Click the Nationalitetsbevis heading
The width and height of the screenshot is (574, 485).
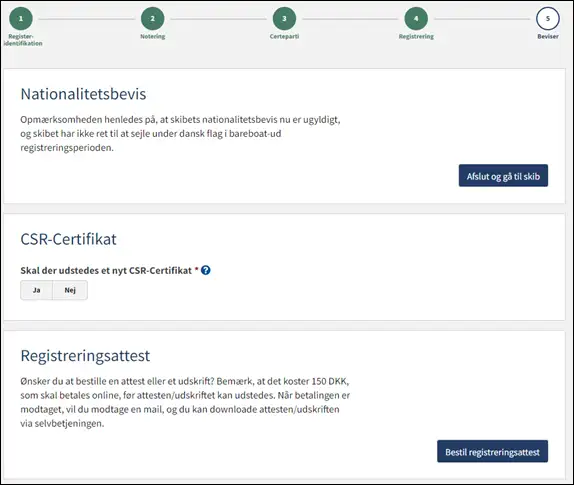83,94
